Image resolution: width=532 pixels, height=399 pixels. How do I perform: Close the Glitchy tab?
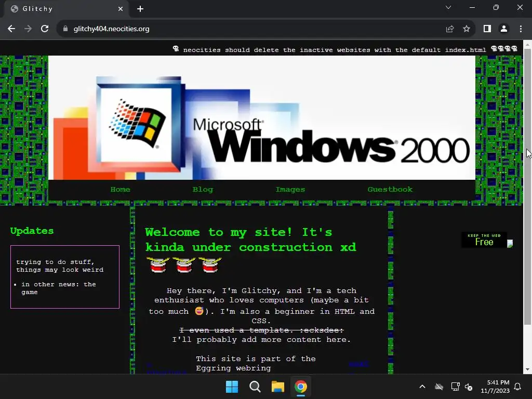click(121, 9)
